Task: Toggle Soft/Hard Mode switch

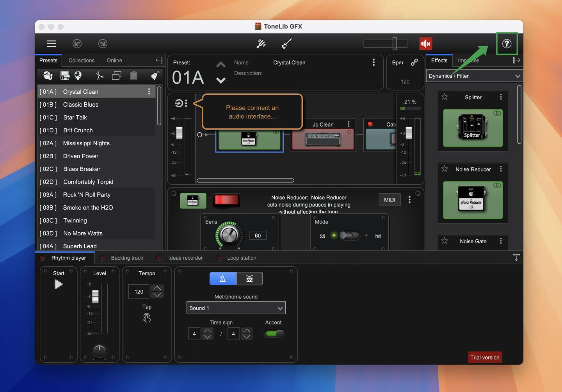Action: (x=349, y=235)
